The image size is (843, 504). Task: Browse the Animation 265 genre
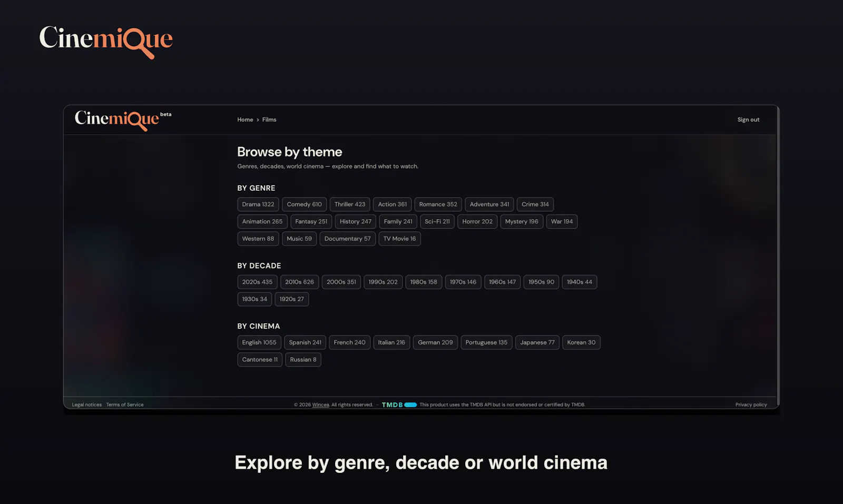pos(262,222)
